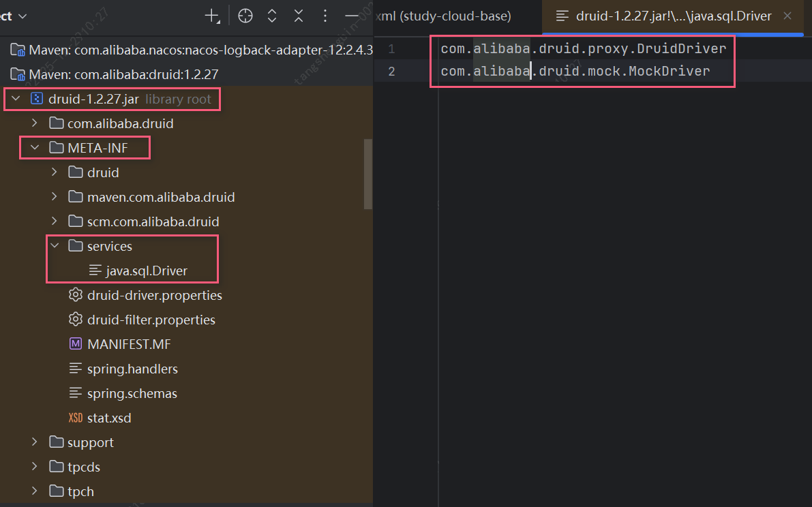Click the select opened file crosshair icon
The width and height of the screenshot is (812, 507).
tap(245, 16)
